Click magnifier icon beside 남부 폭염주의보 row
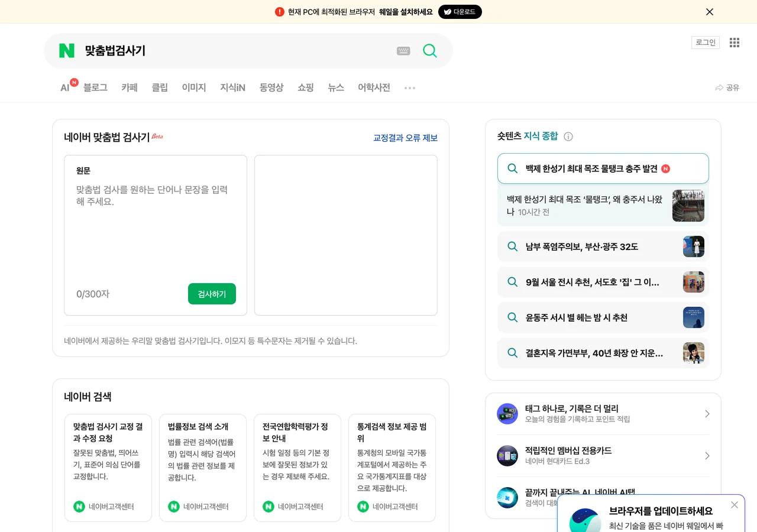 (513, 246)
